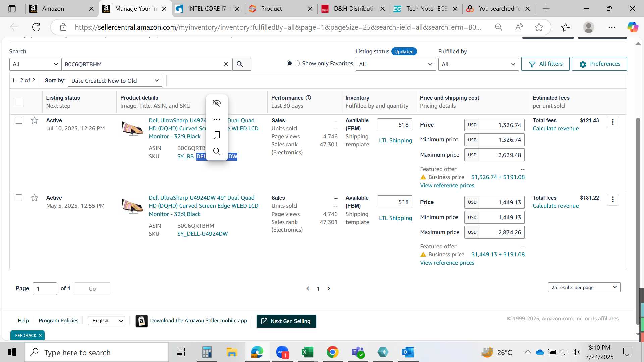The width and height of the screenshot is (644, 362).
Task: Add this page to favorites star icon
Action: [539, 27]
